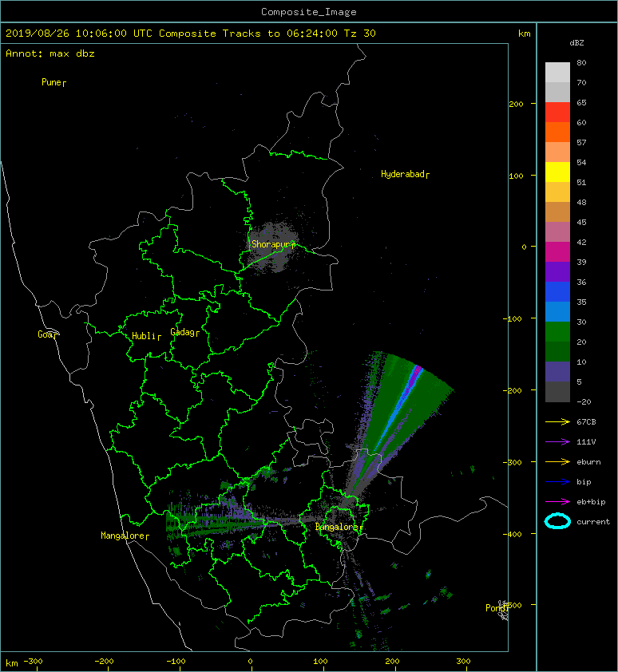Click the -300 tick on horizontal axis
The height and width of the screenshot is (672, 618).
[33, 662]
